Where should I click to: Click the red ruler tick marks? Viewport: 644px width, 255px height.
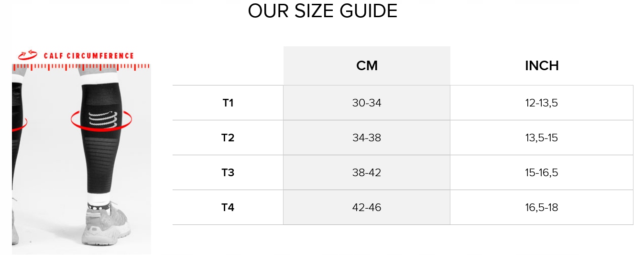(x=80, y=67)
